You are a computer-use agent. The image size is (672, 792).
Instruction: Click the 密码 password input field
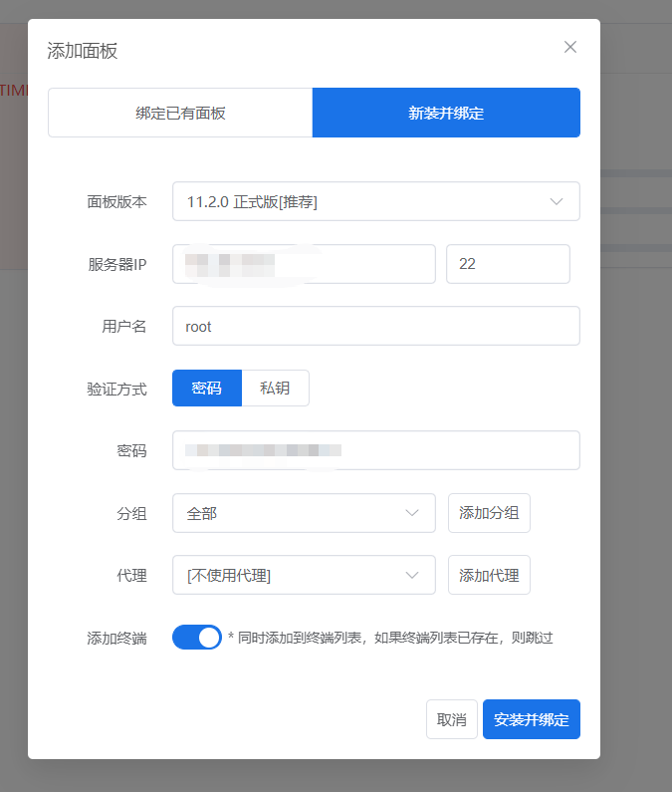click(x=375, y=450)
